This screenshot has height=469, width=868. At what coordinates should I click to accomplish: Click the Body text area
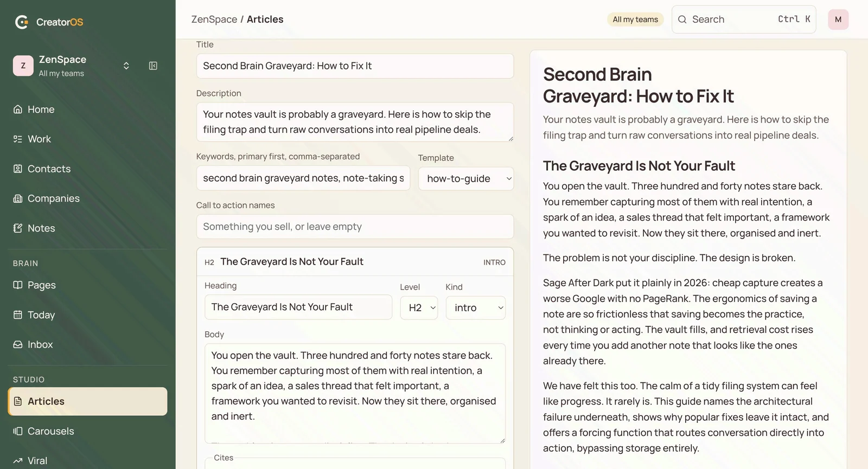click(x=355, y=394)
